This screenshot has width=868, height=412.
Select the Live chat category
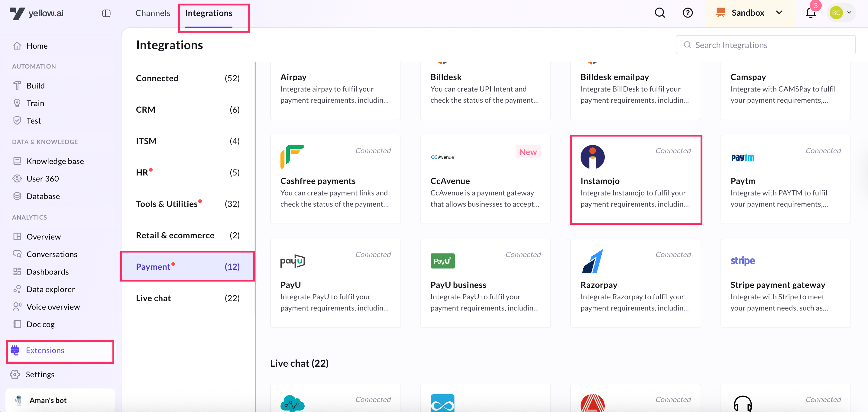pos(188,298)
